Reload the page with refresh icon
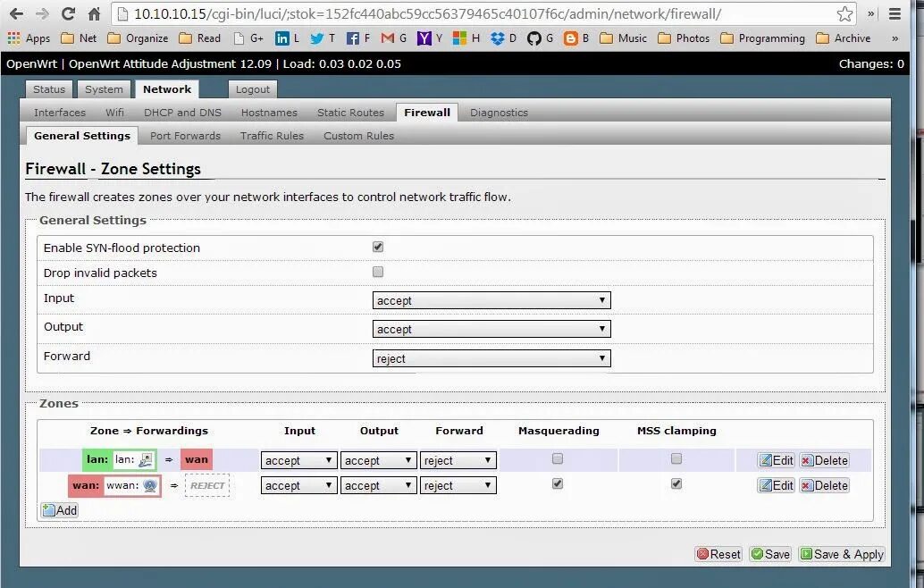The image size is (924, 588). (68, 13)
